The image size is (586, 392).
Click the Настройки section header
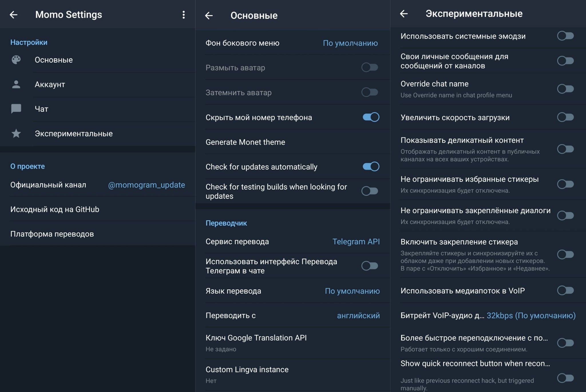click(x=29, y=42)
